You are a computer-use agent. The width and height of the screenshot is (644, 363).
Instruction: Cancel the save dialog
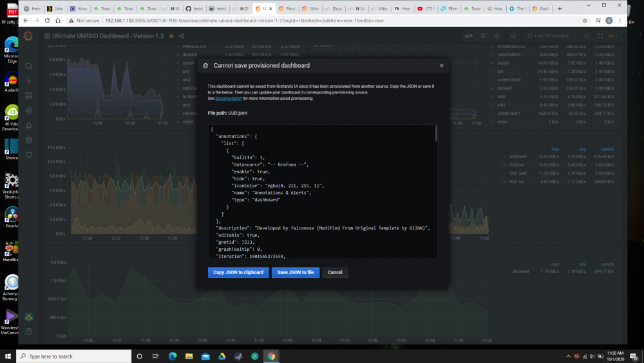[335, 272]
